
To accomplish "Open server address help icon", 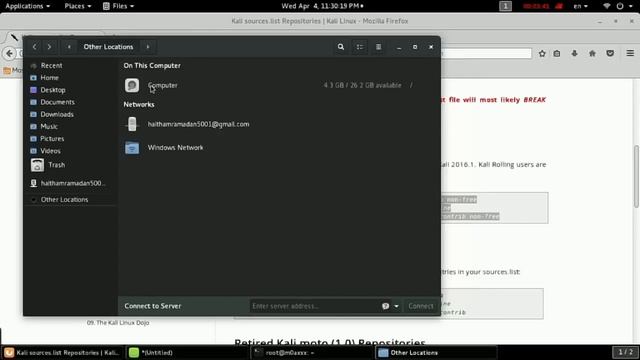I will click(x=385, y=306).
